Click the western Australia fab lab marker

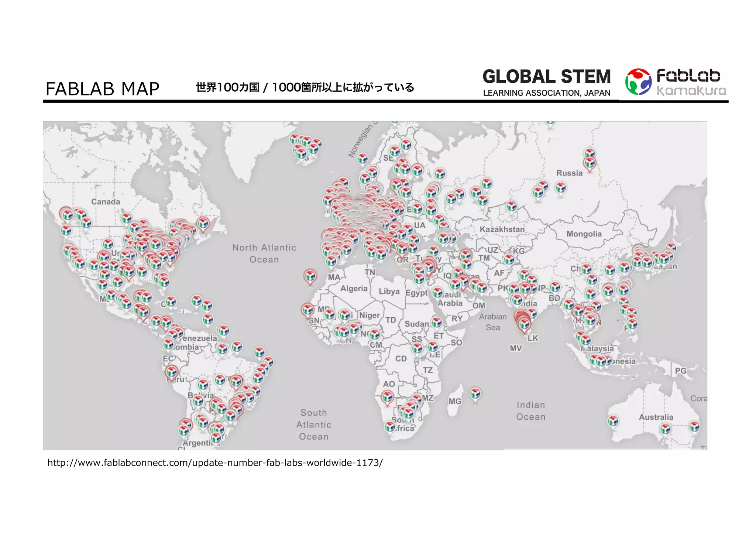[613, 422]
